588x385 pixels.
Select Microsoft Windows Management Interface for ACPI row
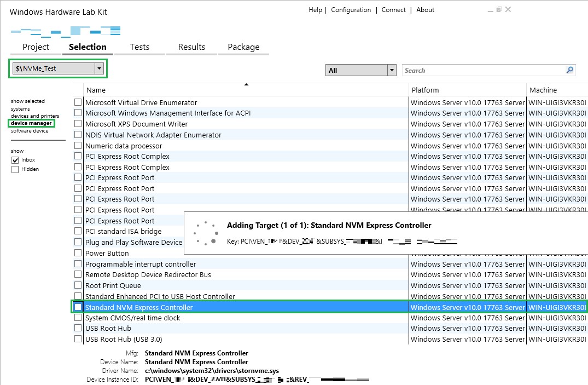[168, 113]
